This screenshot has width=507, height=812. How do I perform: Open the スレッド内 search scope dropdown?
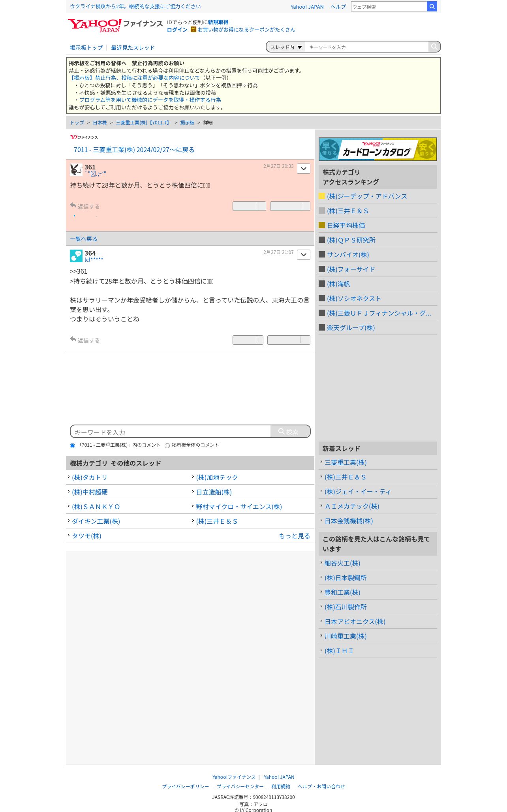[286, 47]
